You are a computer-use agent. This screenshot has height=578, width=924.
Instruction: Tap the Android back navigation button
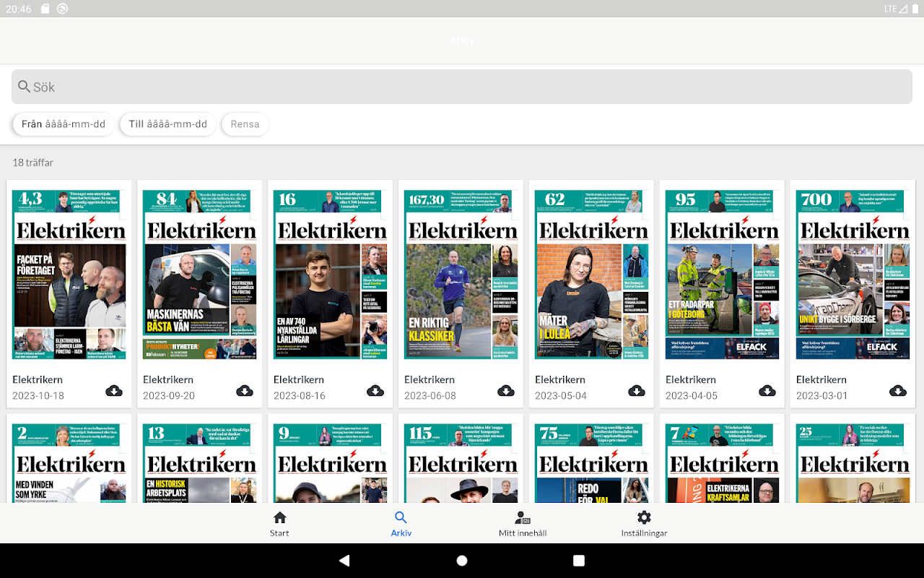point(344,561)
